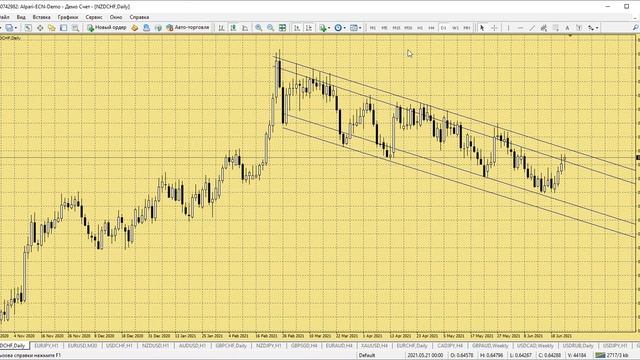640x360 pixels.
Task: Toggle Авто-торговля on or off
Action: tap(188, 28)
